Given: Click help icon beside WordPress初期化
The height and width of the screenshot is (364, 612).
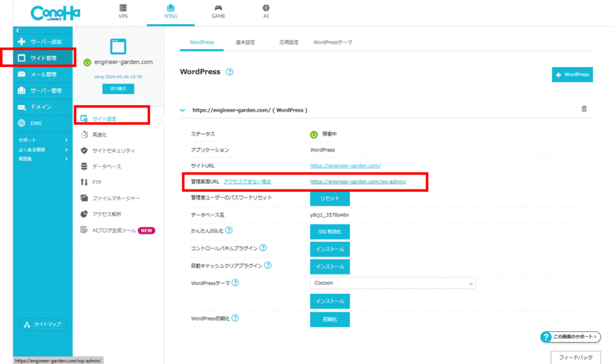Looking at the screenshot, I should click(x=235, y=318).
